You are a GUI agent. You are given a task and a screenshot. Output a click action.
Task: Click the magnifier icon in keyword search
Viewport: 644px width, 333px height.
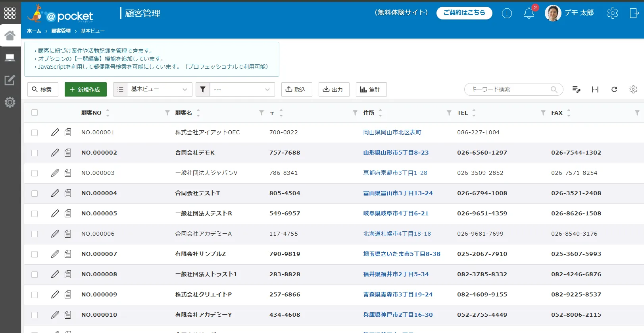point(554,89)
